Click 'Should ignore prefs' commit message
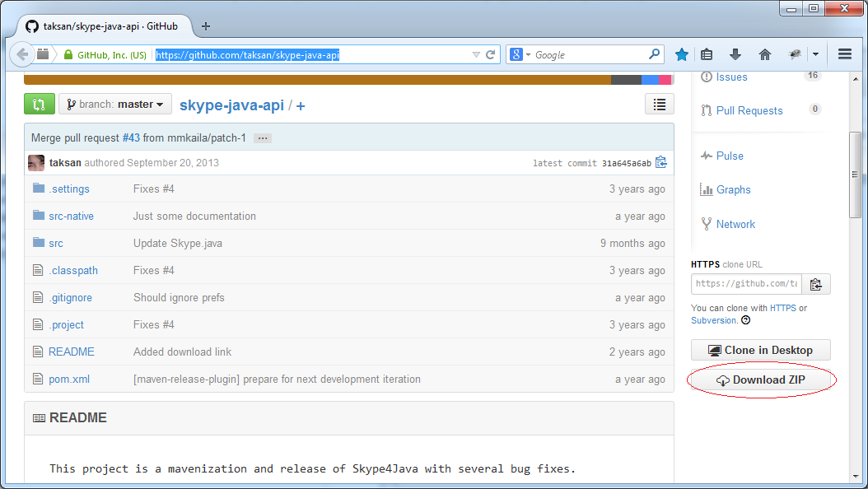 point(179,298)
